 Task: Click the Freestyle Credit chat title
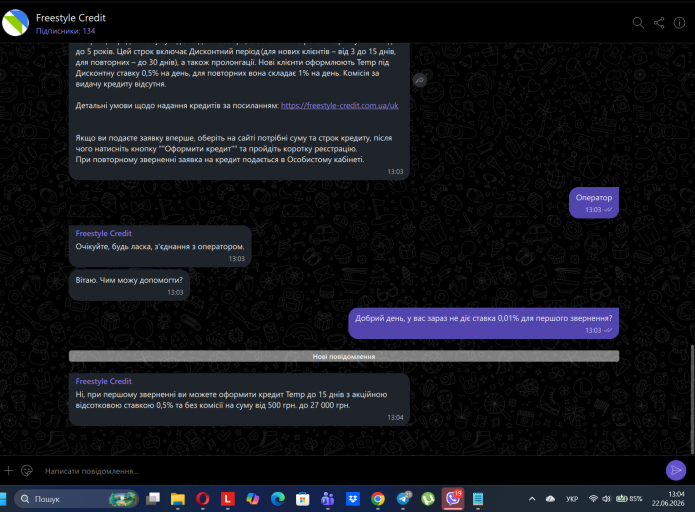click(x=70, y=18)
